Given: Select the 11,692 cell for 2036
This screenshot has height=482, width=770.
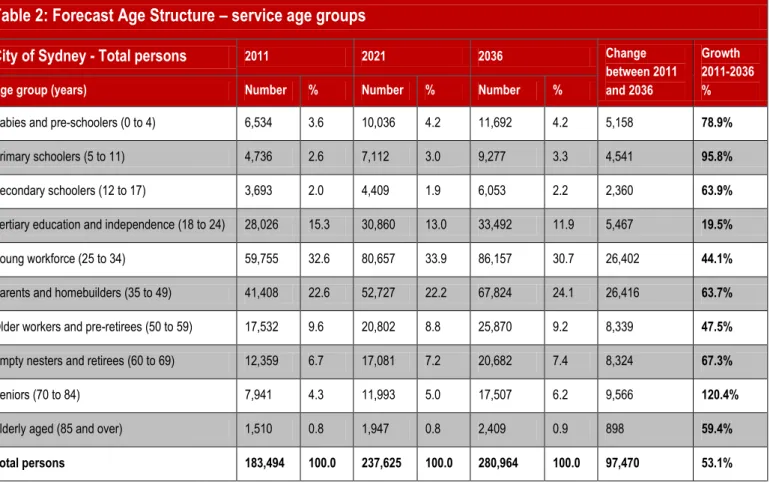Looking at the screenshot, I should [495, 123].
